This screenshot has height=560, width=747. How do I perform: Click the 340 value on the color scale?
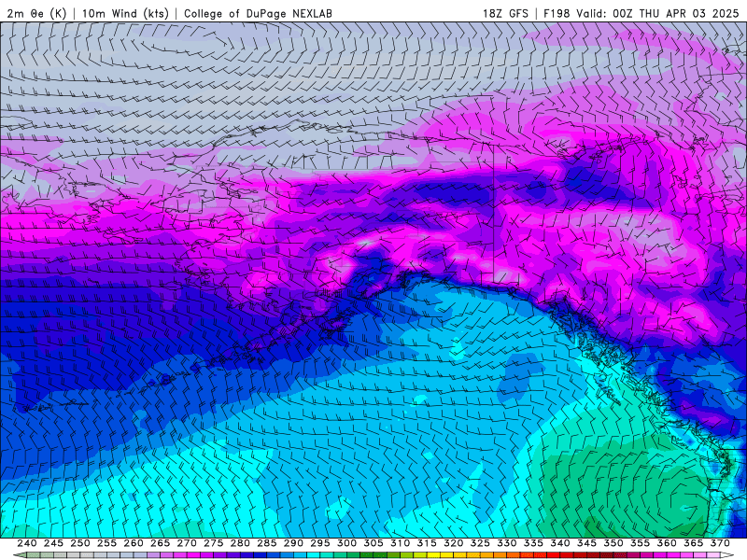(x=560, y=543)
